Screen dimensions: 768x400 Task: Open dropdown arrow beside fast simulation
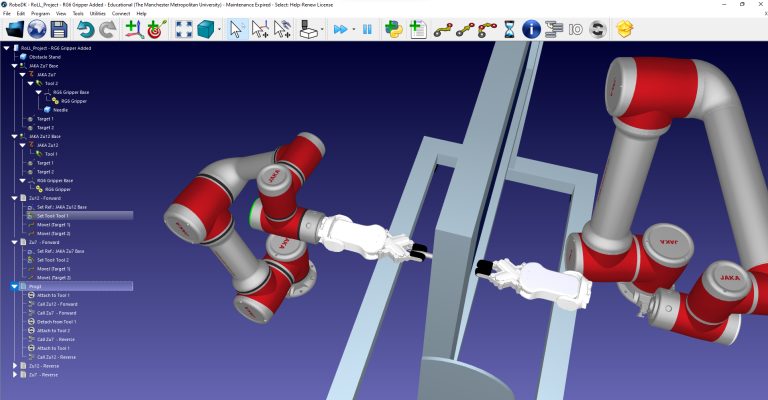click(x=354, y=29)
